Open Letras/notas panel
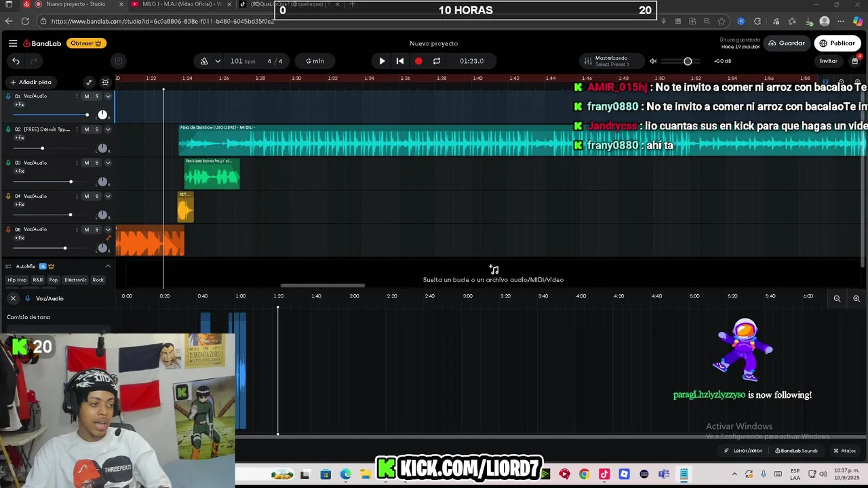 coord(743,451)
